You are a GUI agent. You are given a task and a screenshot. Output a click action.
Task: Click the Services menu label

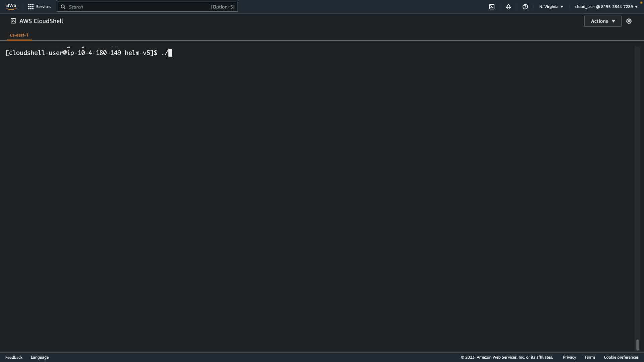pos(44,7)
